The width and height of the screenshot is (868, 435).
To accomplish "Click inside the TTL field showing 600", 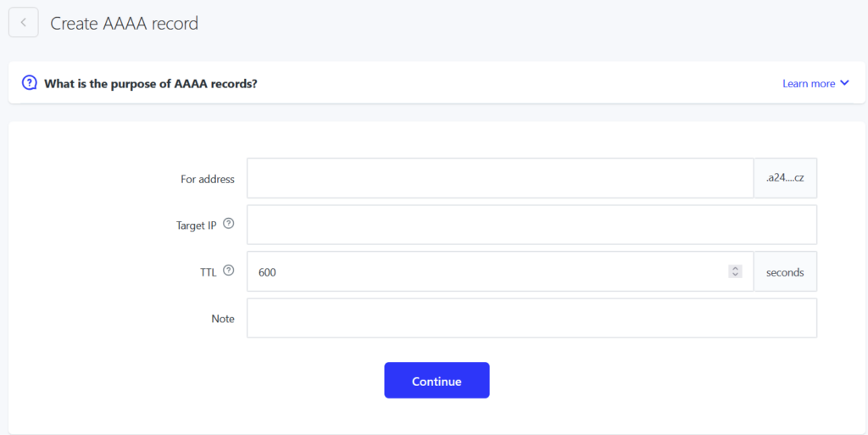I will 487,271.
